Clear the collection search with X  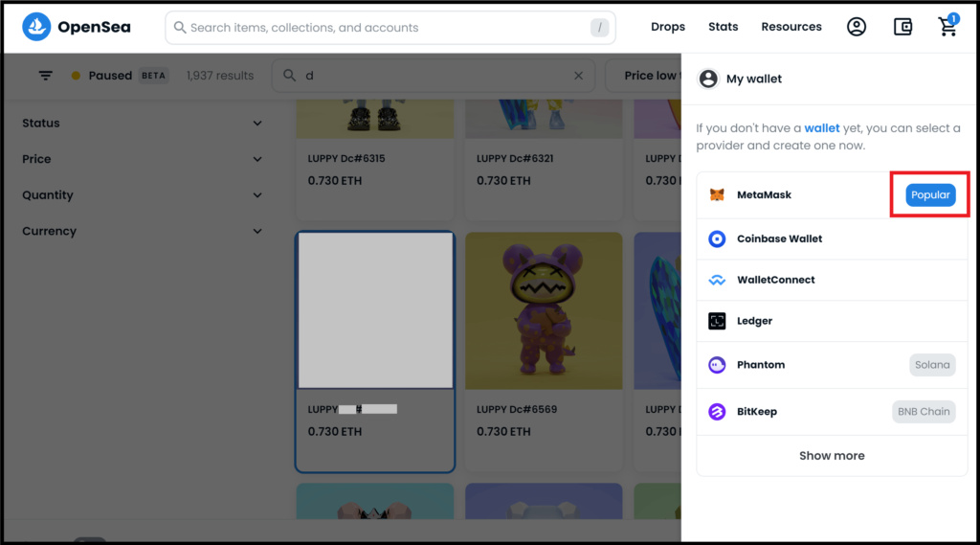[578, 76]
